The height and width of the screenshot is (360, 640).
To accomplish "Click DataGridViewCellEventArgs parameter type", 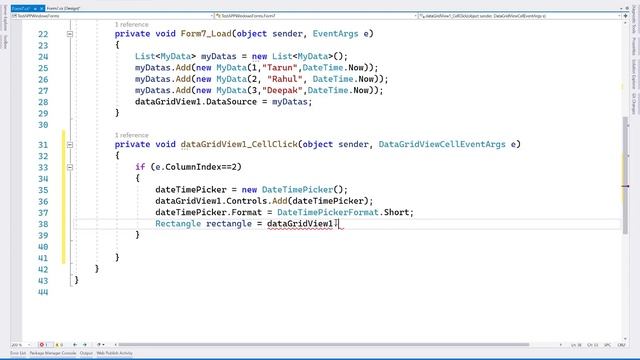I will tap(442, 144).
